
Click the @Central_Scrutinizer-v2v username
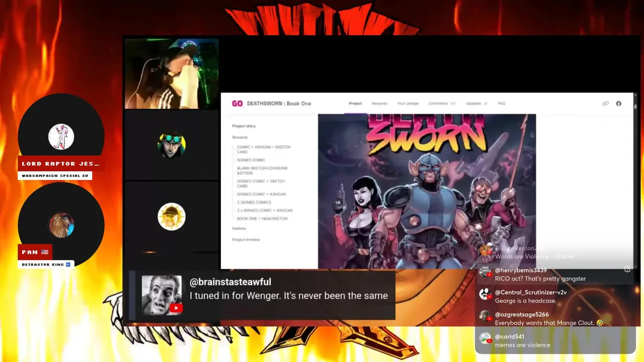click(x=531, y=293)
